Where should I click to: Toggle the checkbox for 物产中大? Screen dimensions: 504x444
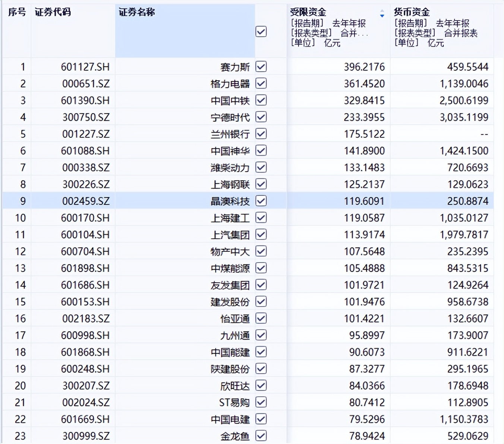(x=261, y=251)
